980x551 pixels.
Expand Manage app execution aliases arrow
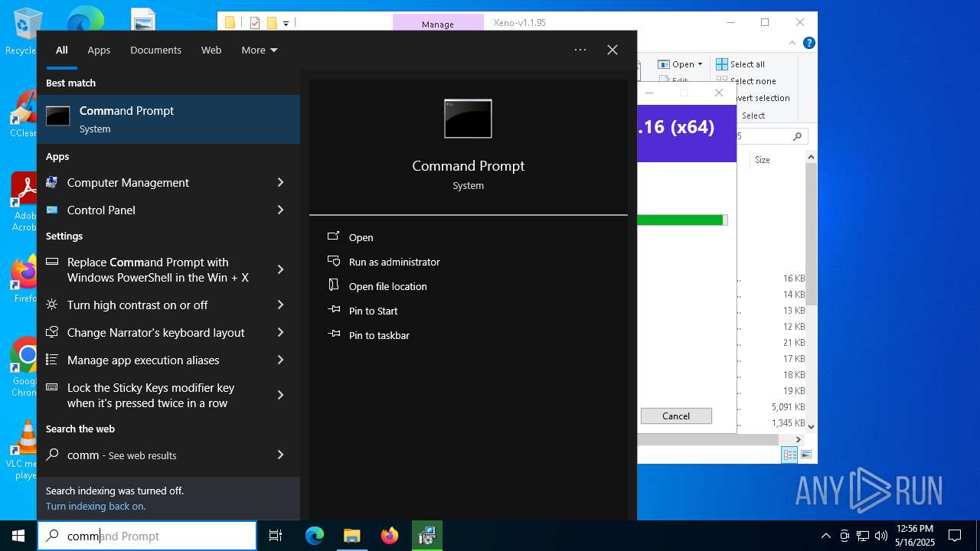pos(280,360)
